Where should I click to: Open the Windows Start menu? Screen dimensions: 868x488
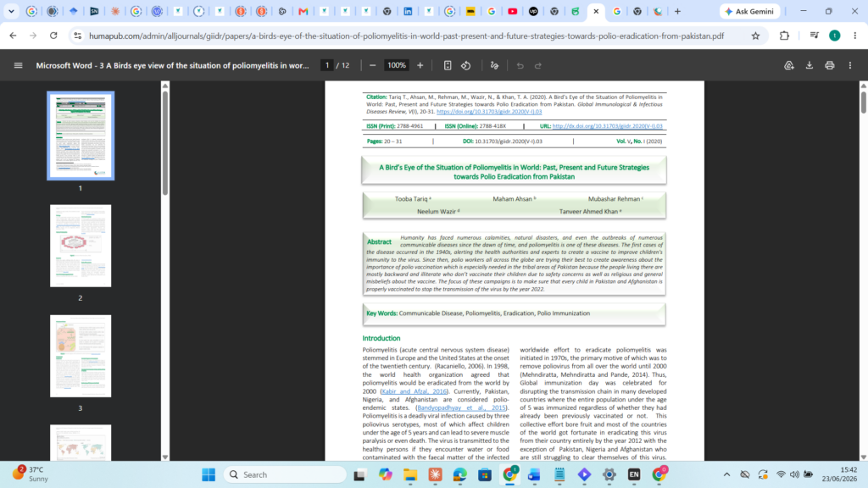(209, 474)
